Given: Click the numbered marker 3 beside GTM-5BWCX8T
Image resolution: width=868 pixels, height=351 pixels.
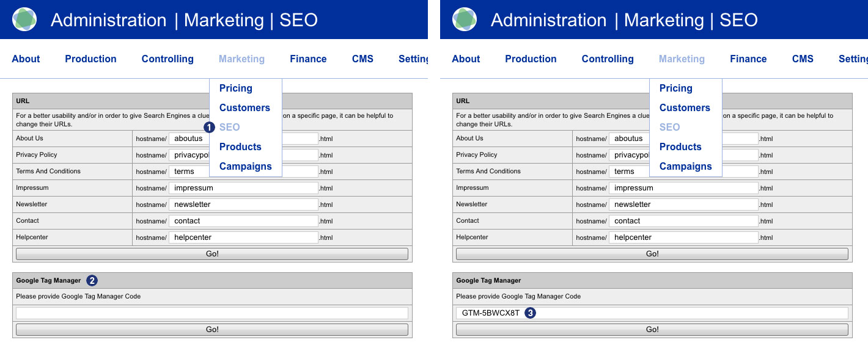Looking at the screenshot, I should 531,313.
